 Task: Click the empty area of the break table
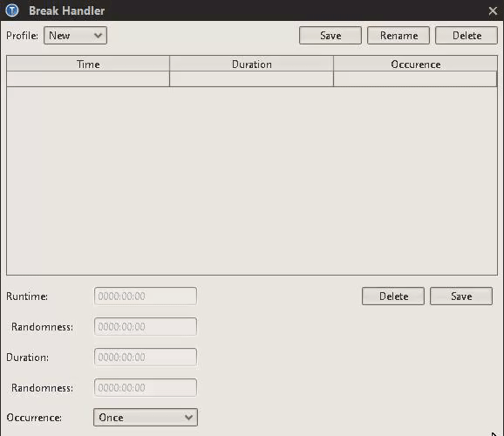(252, 181)
